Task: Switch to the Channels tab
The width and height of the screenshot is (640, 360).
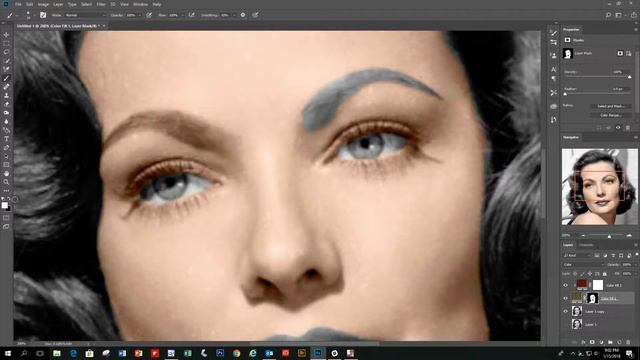Action: (x=586, y=245)
